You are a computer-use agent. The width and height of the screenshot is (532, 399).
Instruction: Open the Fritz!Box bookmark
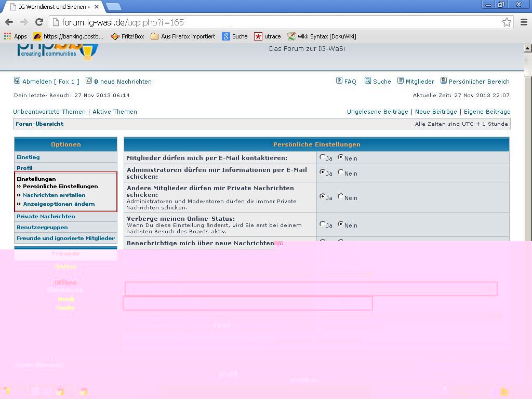click(x=128, y=36)
